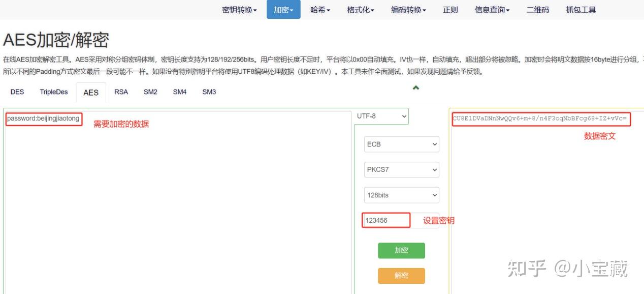Select the 正则 tool from navigation
The height and width of the screenshot is (294, 644).
450,9
